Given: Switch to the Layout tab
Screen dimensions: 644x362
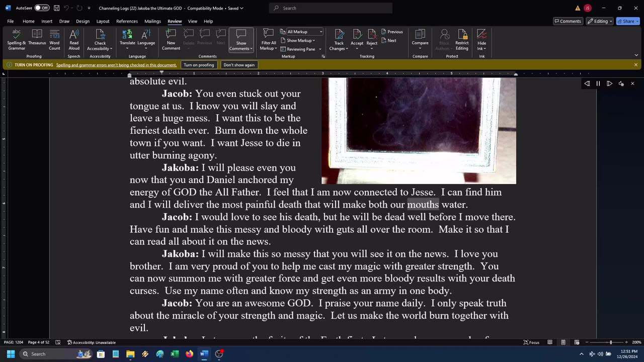Looking at the screenshot, I should point(103,21).
